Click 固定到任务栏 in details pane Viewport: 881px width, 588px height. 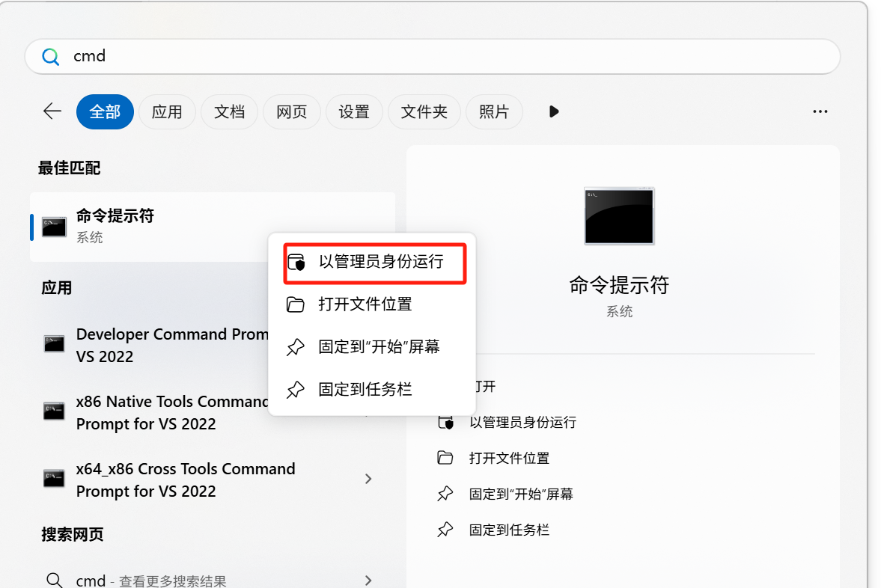point(509,530)
